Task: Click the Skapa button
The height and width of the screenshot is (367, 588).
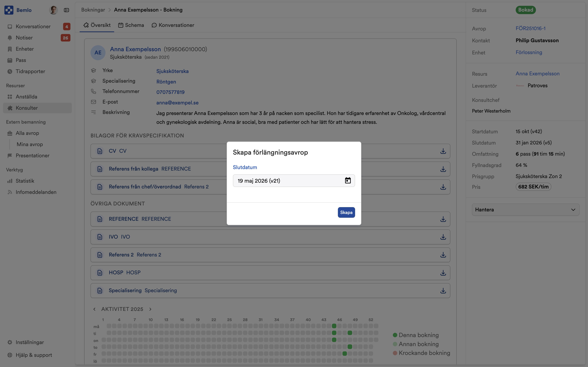Action: click(x=346, y=212)
